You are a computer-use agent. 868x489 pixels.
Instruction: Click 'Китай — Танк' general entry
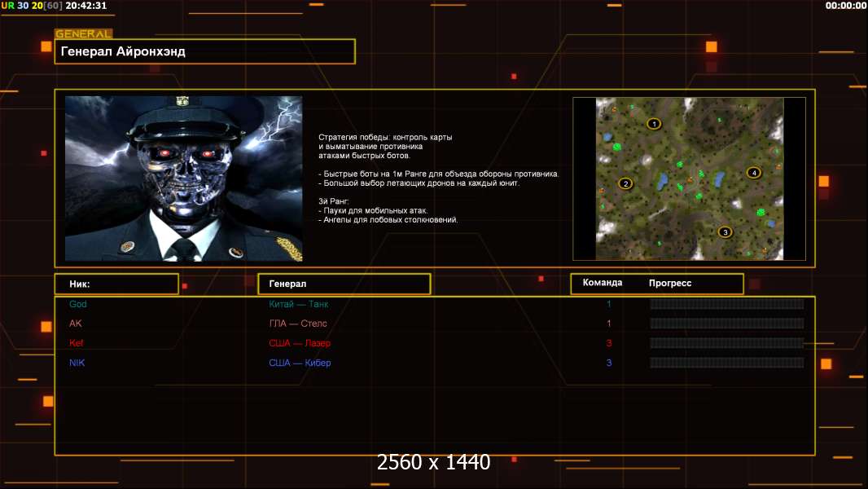(298, 304)
